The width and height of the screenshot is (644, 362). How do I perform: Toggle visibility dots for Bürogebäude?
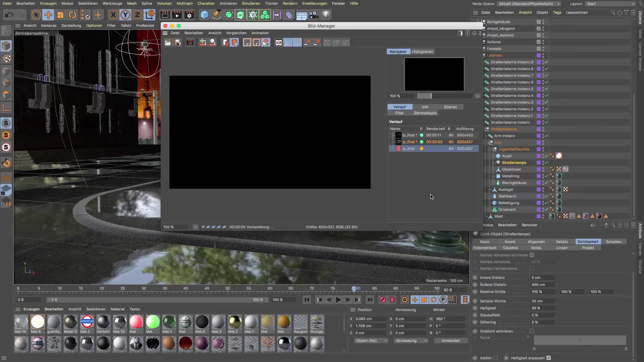(x=543, y=22)
